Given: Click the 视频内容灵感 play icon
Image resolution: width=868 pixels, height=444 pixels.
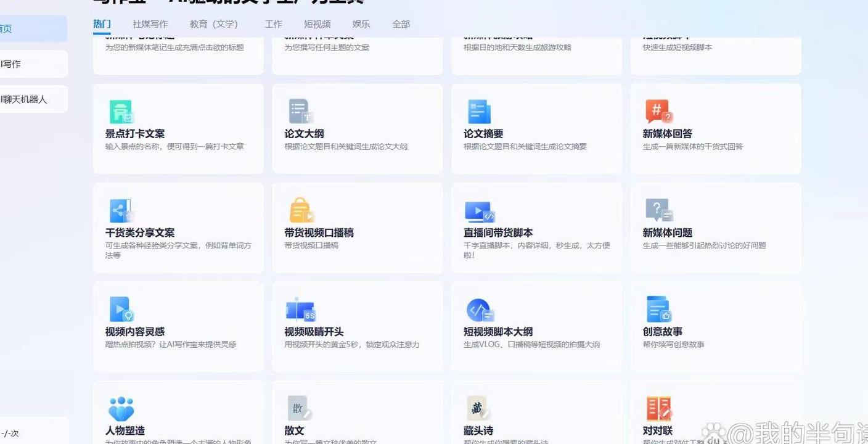Looking at the screenshot, I should (x=121, y=310).
